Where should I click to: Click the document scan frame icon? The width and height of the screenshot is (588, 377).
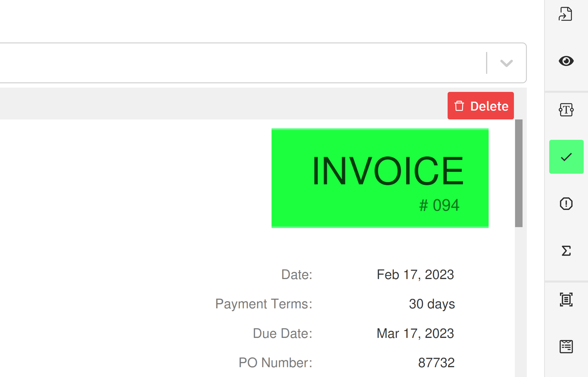566,299
